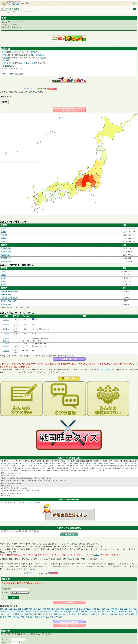The image size is (138, 644).
Task: Open the pink 都道府県別ランキング button
Action: click(x=69, y=109)
